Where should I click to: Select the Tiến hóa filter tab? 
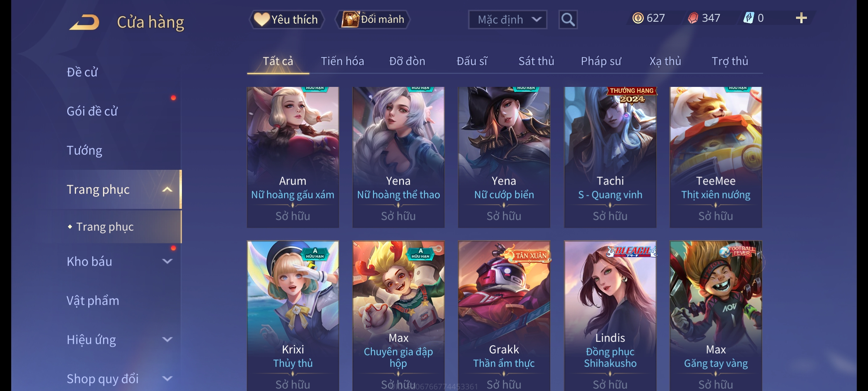[x=342, y=61]
